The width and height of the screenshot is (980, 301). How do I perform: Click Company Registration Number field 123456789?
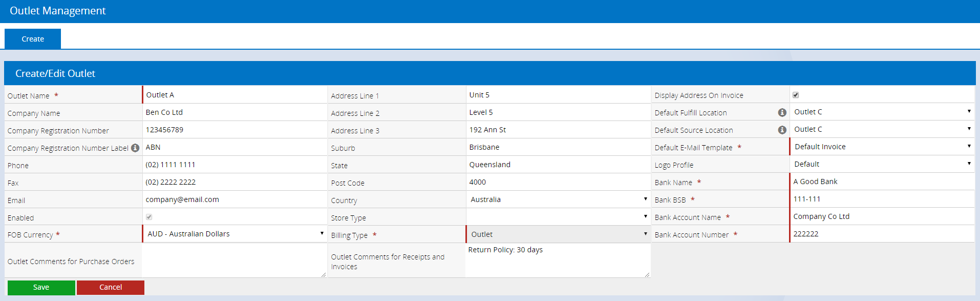(235, 130)
